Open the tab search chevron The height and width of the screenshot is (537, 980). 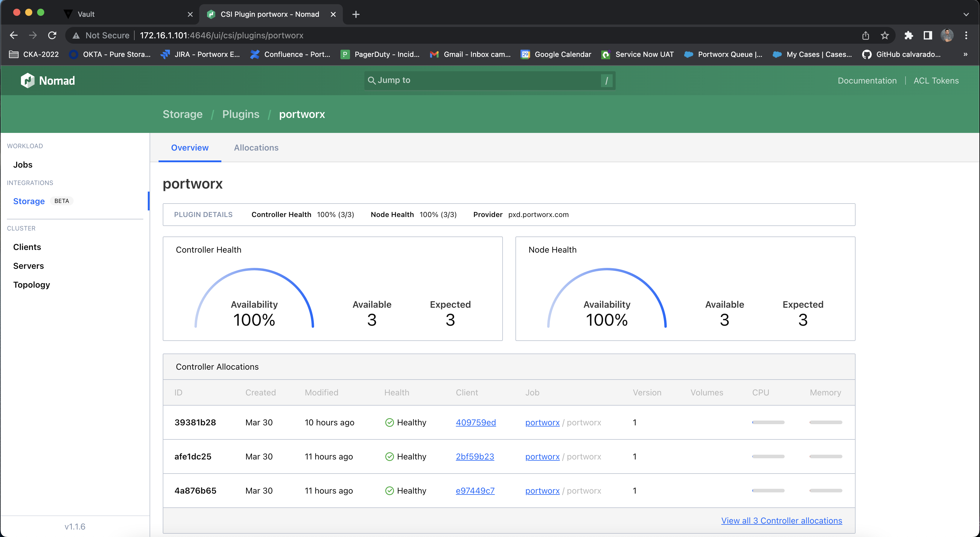tap(966, 14)
